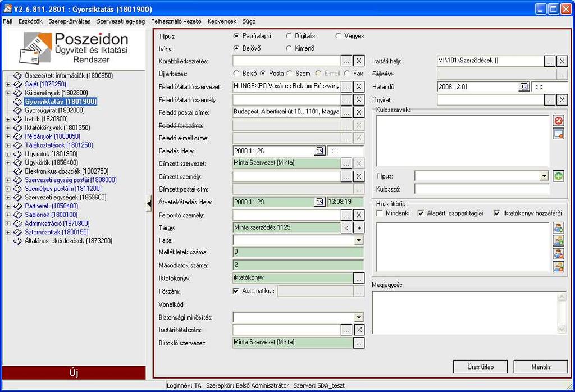
Task: Select Általános lekérdezések in the tree
Action: [69, 241]
